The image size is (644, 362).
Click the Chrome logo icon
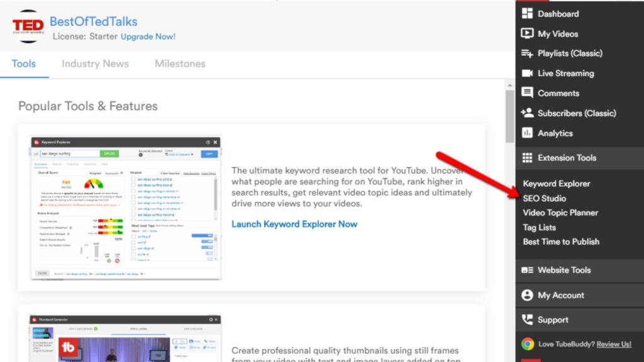(528, 344)
